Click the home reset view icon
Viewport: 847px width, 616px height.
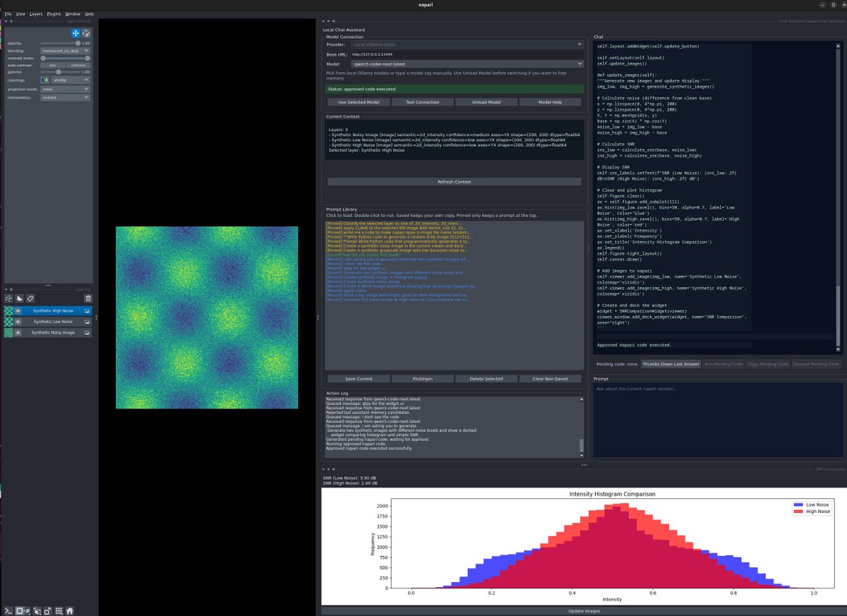click(x=70, y=611)
